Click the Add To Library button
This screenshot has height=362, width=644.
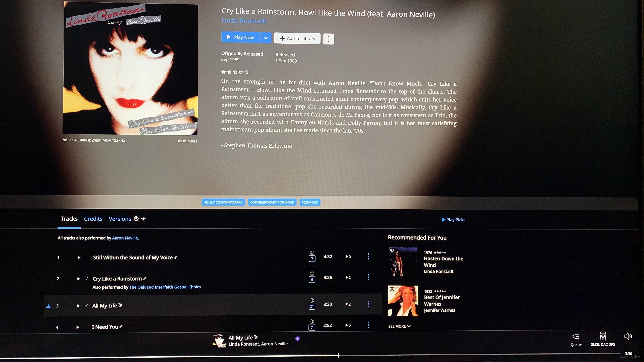[297, 38]
